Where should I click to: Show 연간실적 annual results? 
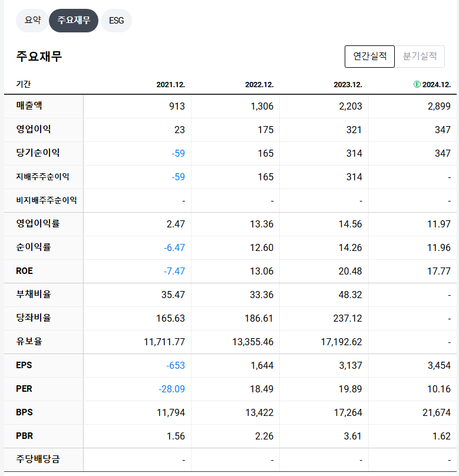[x=369, y=56]
